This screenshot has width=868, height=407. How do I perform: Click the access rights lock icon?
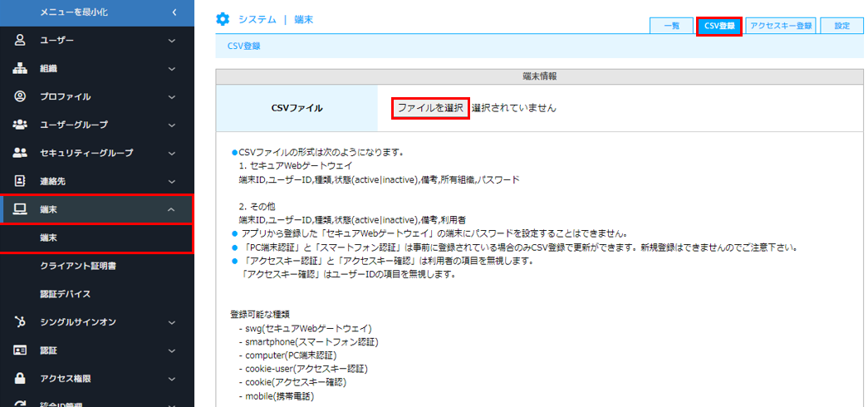tap(20, 378)
